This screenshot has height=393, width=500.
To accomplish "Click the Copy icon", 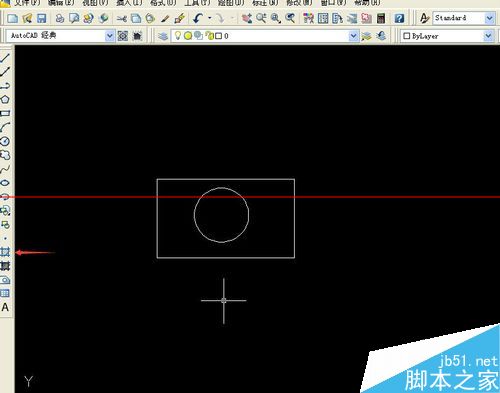I will pyautogui.click(x=136, y=18).
